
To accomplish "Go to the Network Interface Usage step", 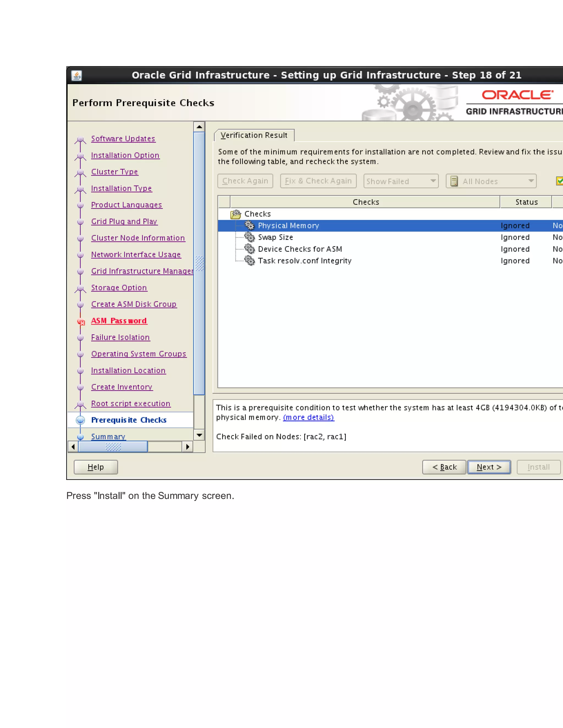I will coord(136,254).
